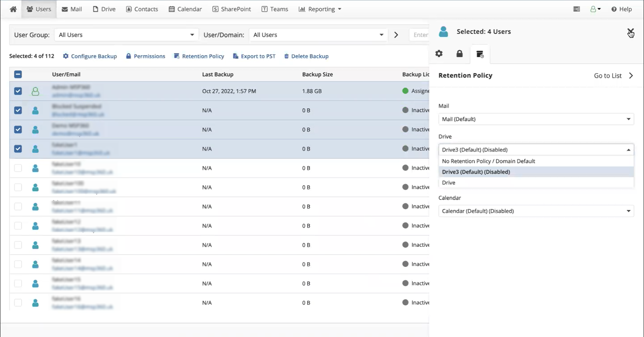Screen dimensions: 644x337
Task: Switch to the Calendar tab
Action: pyautogui.click(x=185, y=9)
